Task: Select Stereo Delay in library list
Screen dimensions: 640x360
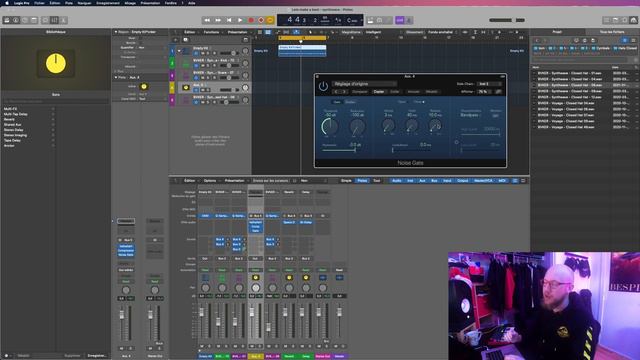Action: (13, 130)
